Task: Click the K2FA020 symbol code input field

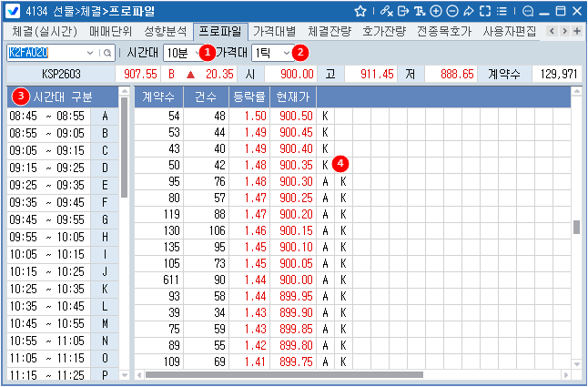Action: coord(47,53)
